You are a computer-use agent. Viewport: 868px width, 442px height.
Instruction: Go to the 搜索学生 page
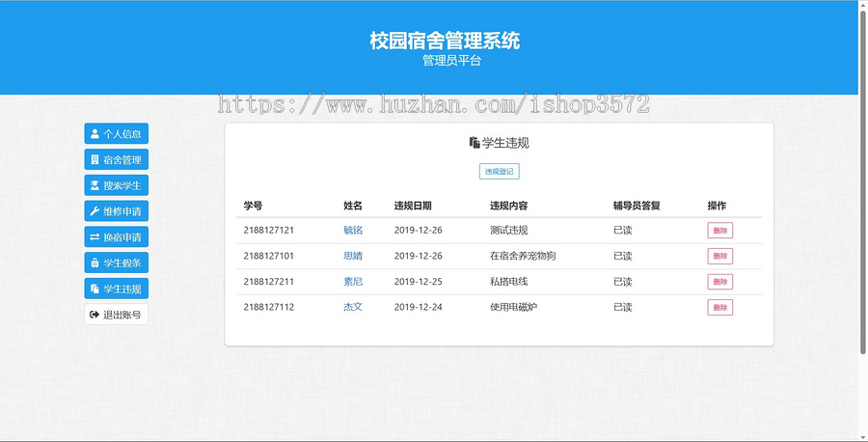[117, 185]
